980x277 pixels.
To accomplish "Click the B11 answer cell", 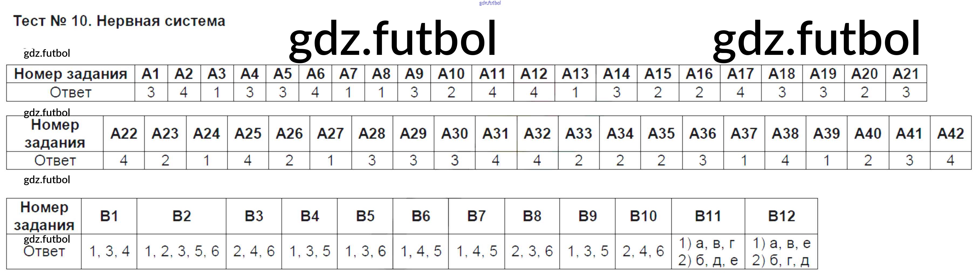I will point(708,252).
